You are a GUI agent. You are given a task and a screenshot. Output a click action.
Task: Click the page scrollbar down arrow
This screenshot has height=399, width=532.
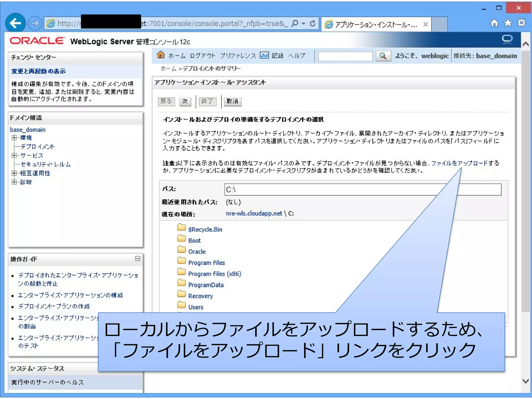point(526,381)
